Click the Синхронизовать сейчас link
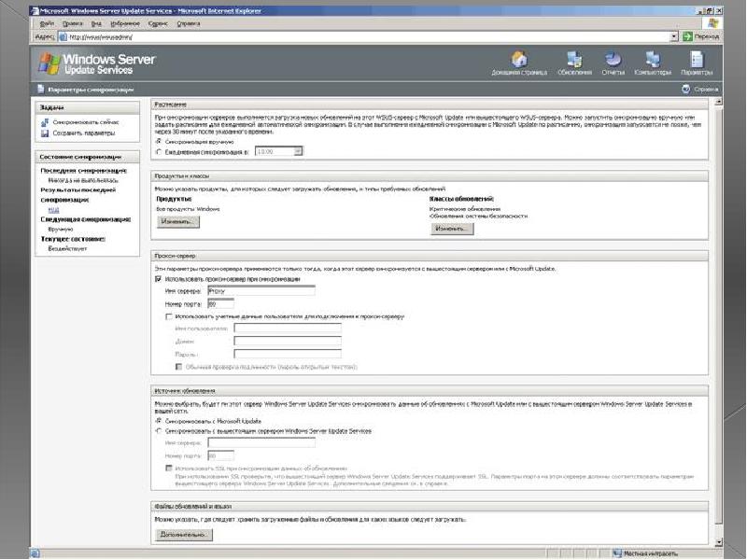This screenshot has height=560, width=747. (86, 122)
